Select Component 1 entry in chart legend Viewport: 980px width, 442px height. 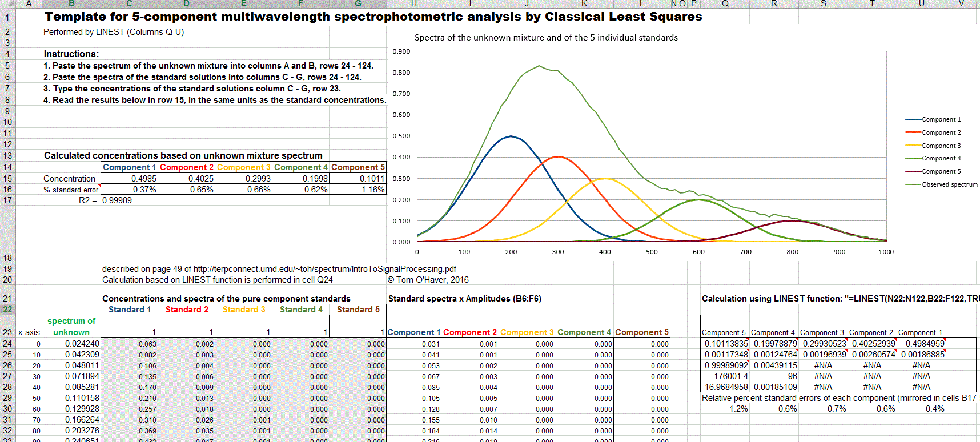[941, 119]
